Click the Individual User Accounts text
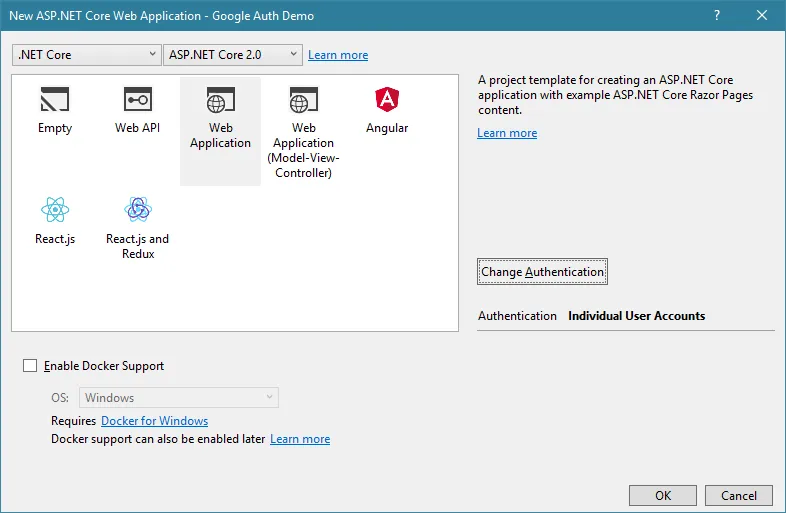The width and height of the screenshot is (786, 513). 637,315
